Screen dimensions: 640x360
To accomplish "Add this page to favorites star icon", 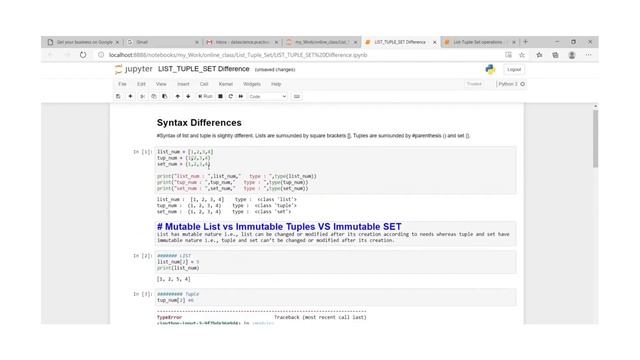I will (522, 55).
